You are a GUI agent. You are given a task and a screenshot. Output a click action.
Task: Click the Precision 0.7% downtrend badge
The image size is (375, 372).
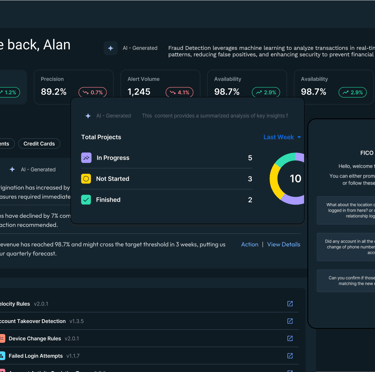pos(93,92)
